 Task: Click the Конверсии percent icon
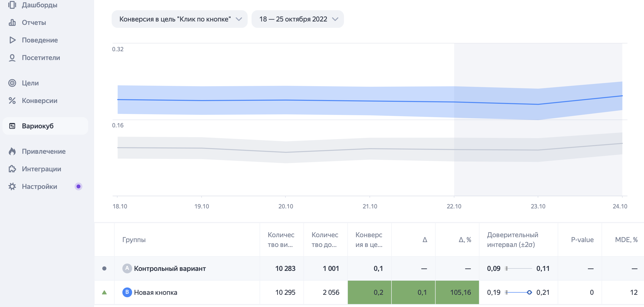coord(12,101)
